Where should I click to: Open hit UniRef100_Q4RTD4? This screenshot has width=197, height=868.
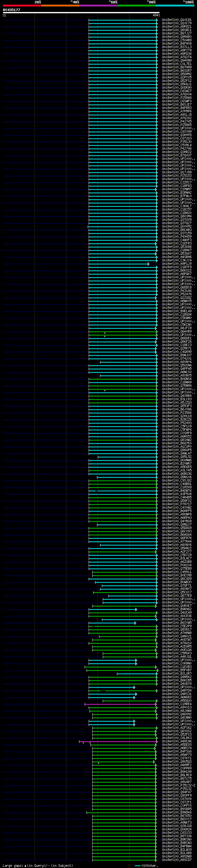point(176,690)
